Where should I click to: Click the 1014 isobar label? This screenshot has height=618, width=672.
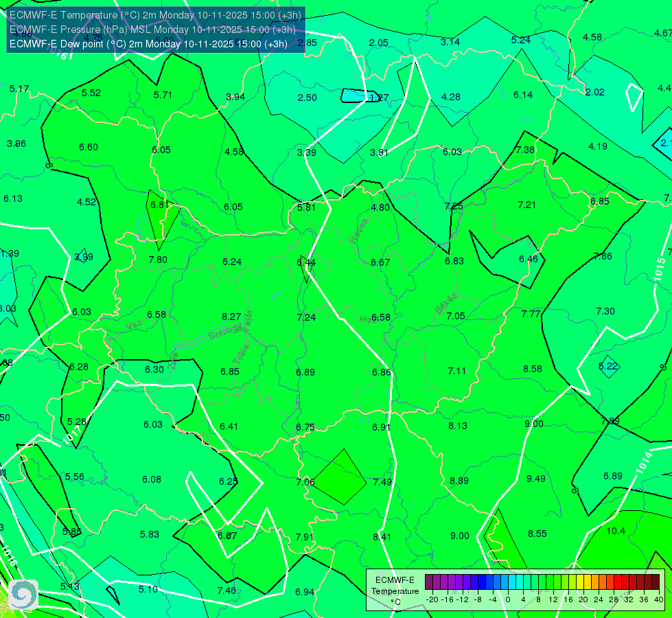pyautogui.click(x=644, y=463)
